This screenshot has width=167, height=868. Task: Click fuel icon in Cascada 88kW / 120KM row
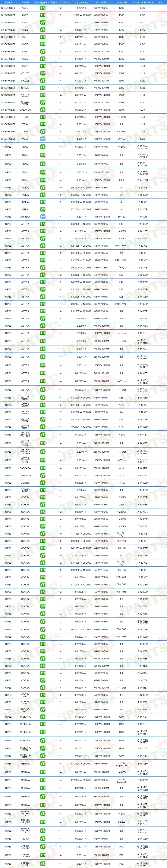tap(43, 468)
